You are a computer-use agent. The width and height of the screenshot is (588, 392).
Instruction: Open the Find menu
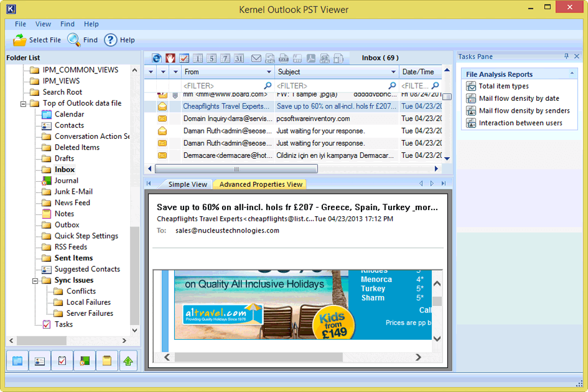(x=68, y=24)
